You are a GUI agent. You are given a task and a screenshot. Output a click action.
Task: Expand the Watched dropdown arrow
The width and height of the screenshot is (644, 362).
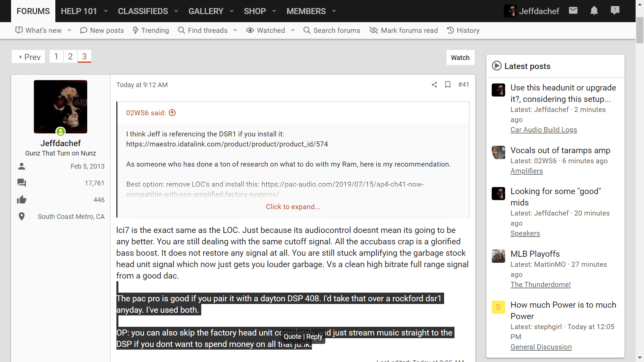click(x=293, y=30)
